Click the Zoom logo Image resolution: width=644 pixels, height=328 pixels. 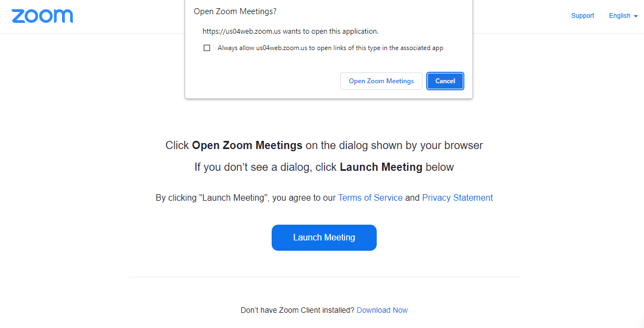42,16
